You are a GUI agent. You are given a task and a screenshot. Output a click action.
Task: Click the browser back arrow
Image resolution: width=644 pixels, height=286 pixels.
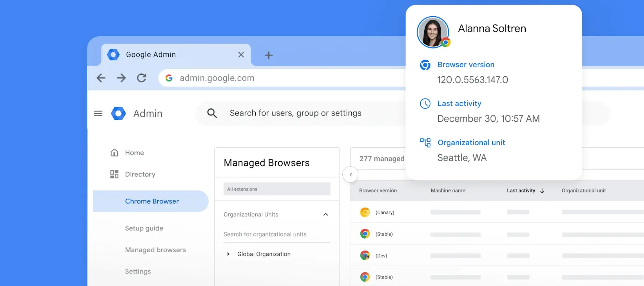pyautogui.click(x=101, y=78)
